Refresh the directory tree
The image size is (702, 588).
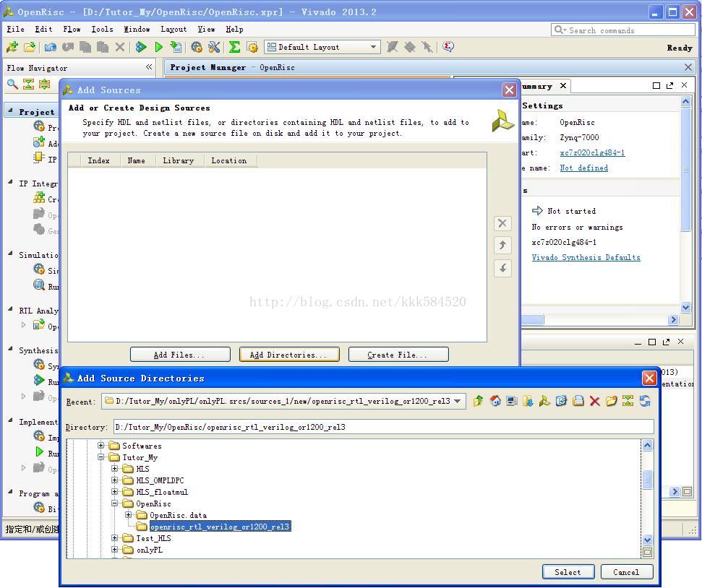point(645,401)
